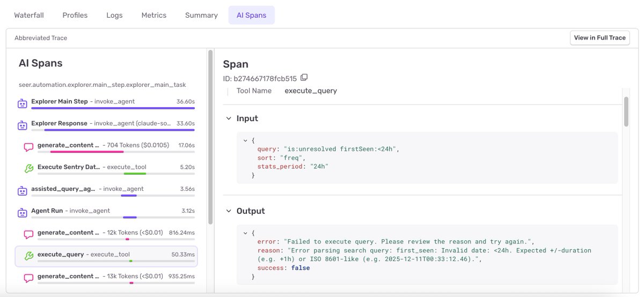Viewport: 644px width, 297px height.
Task: Collapse the Input JSON object chevron
Action: 246,140
